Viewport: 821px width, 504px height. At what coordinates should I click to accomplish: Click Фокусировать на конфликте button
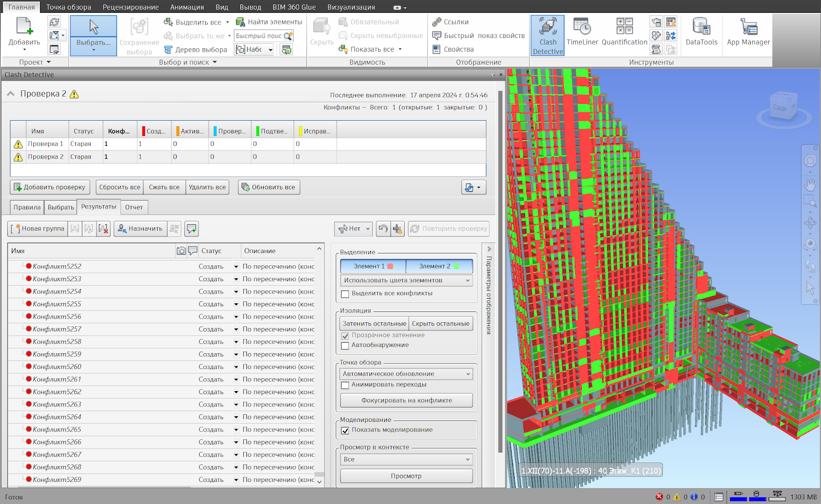point(406,400)
